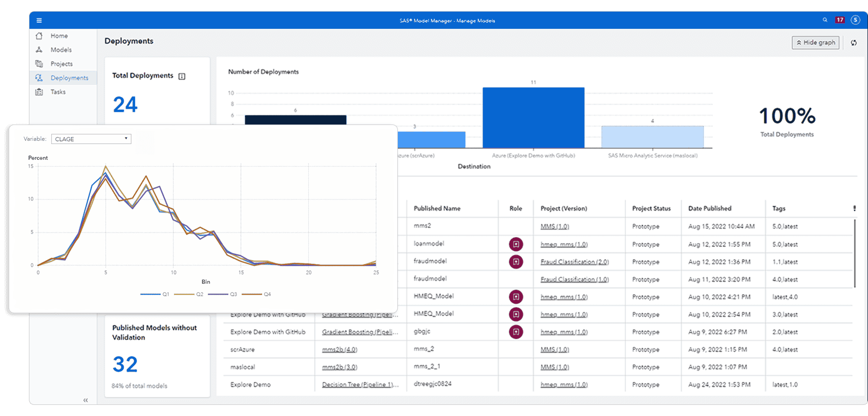The width and height of the screenshot is (868, 416).
Task: Click role icon in HMEQ_Model 4:21 PM row
Action: pos(516,297)
